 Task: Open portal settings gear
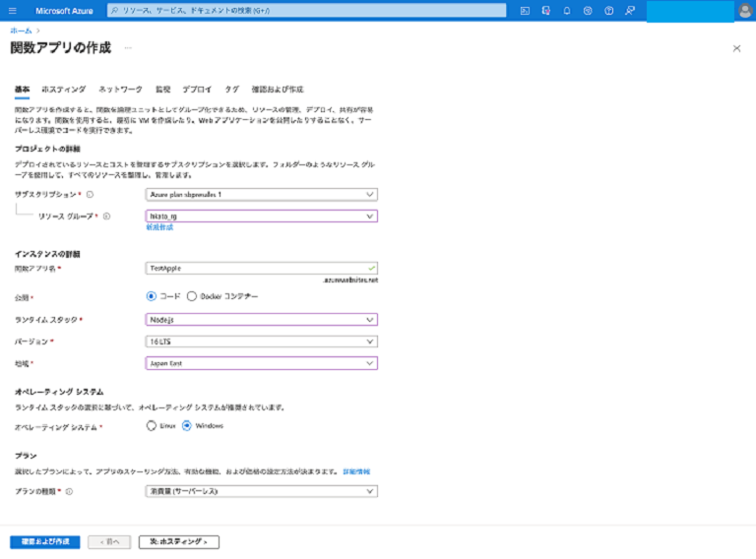[x=588, y=11]
